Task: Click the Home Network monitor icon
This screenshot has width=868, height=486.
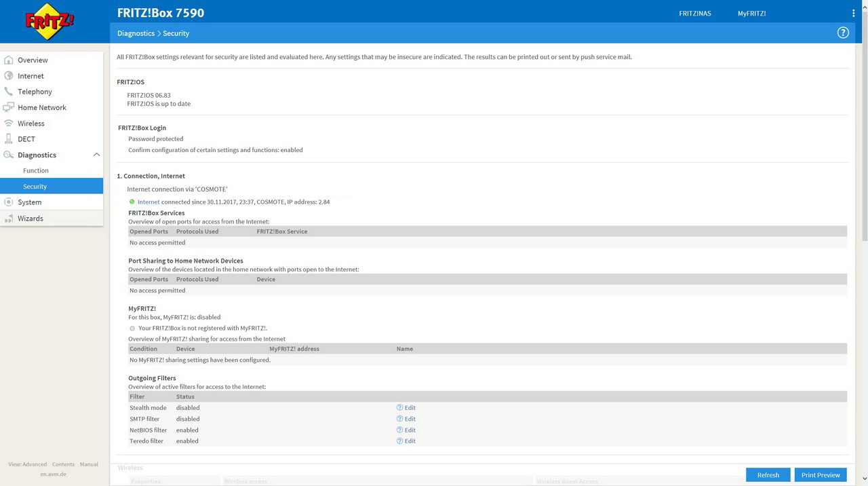Action: click(9, 107)
